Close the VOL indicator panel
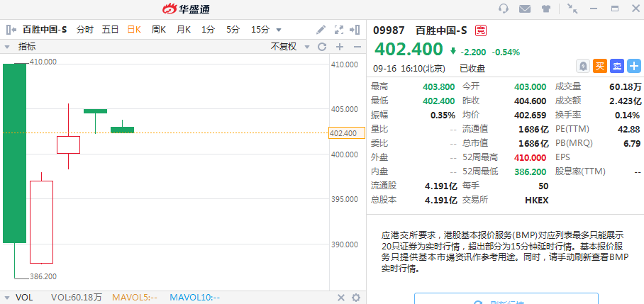Image resolution: width=644 pixels, height=304 pixels. [341, 298]
